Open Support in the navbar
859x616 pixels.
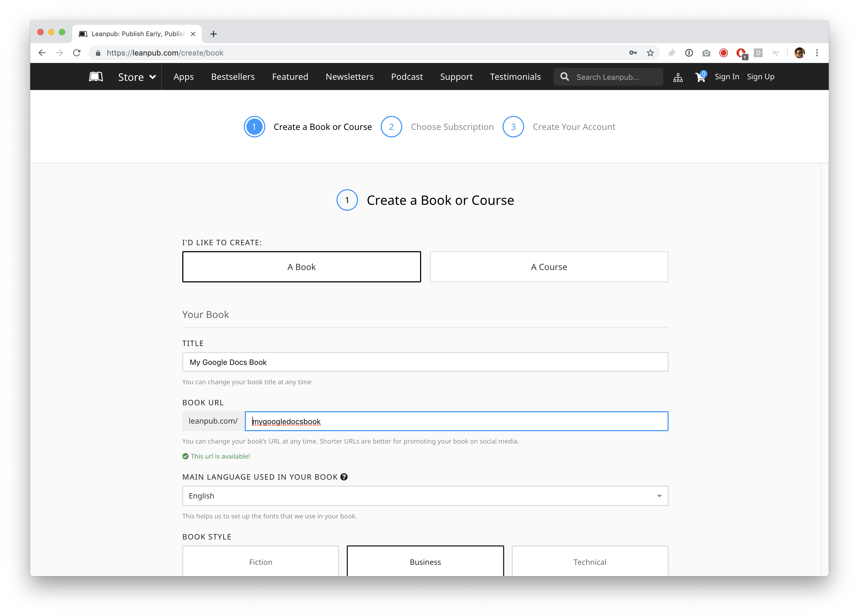tap(456, 77)
